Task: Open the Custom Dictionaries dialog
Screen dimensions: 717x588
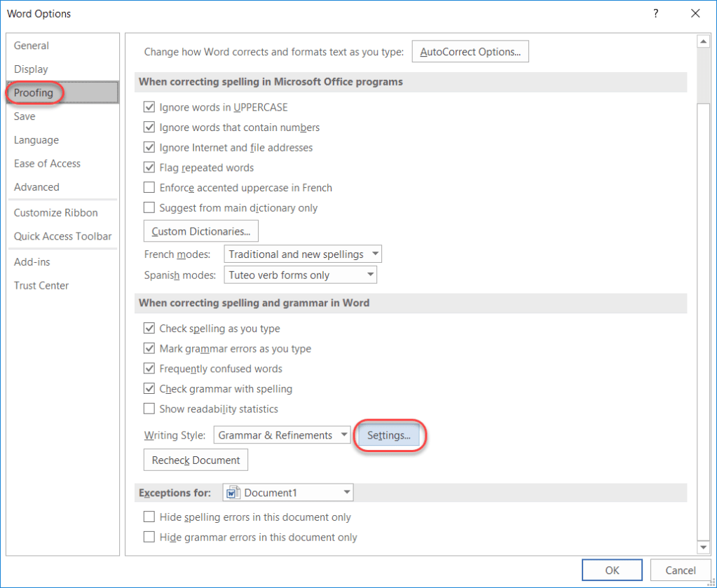Action: pyautogui.click(x=200, y=231)
